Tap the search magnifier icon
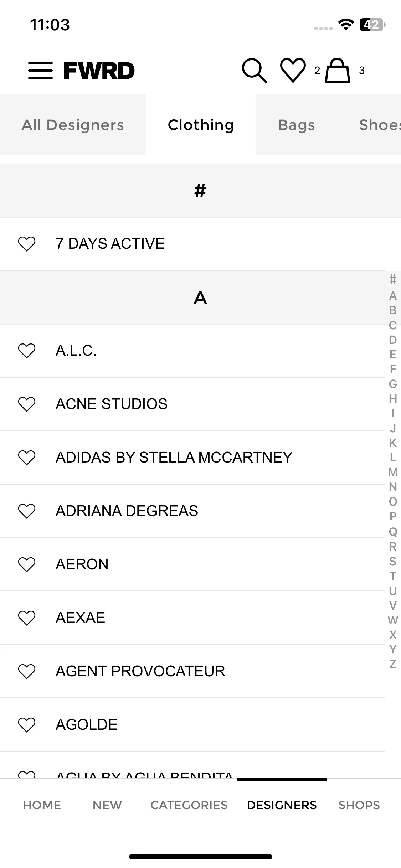This screenshot has height=868, width=401. [x=254, y=70]
